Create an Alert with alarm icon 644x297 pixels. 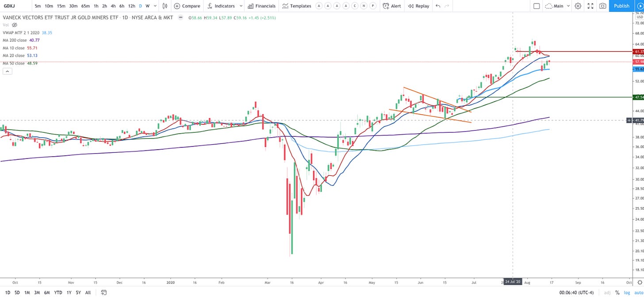tap(392, 6)
